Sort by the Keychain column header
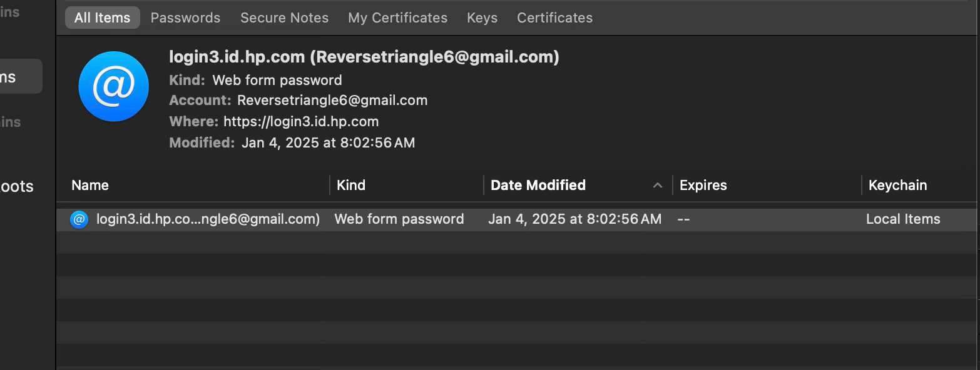Image resolution: width=980 pixels, height=370 pixels. coord(897,185)
